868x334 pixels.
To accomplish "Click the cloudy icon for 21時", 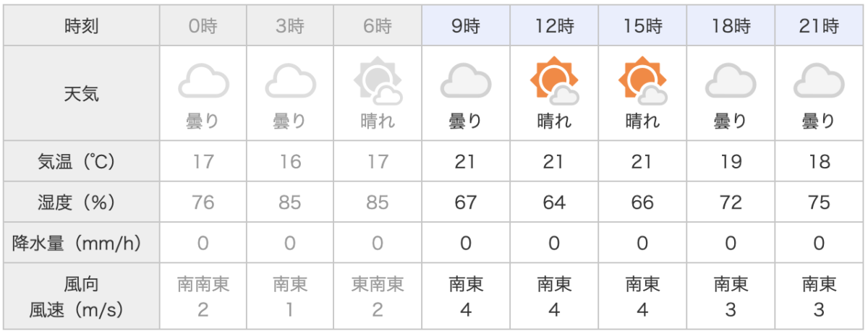I will pyautogui.click(x=818, y=81).
